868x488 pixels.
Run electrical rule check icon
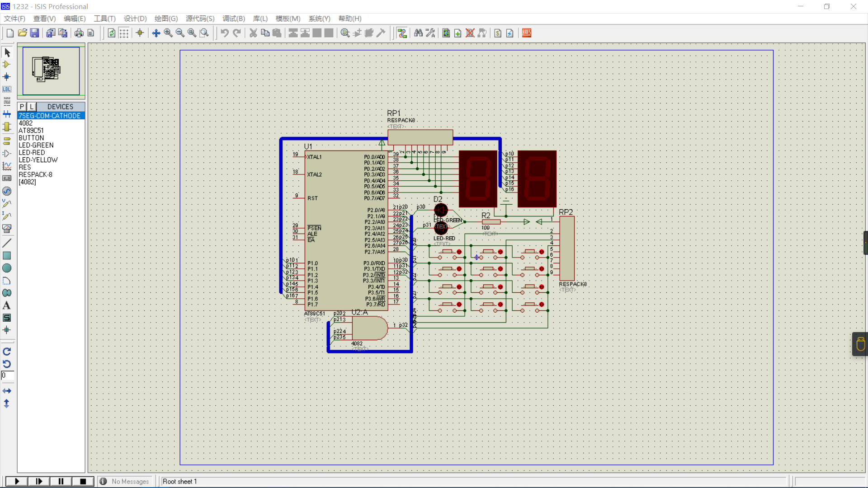(510, 33)
